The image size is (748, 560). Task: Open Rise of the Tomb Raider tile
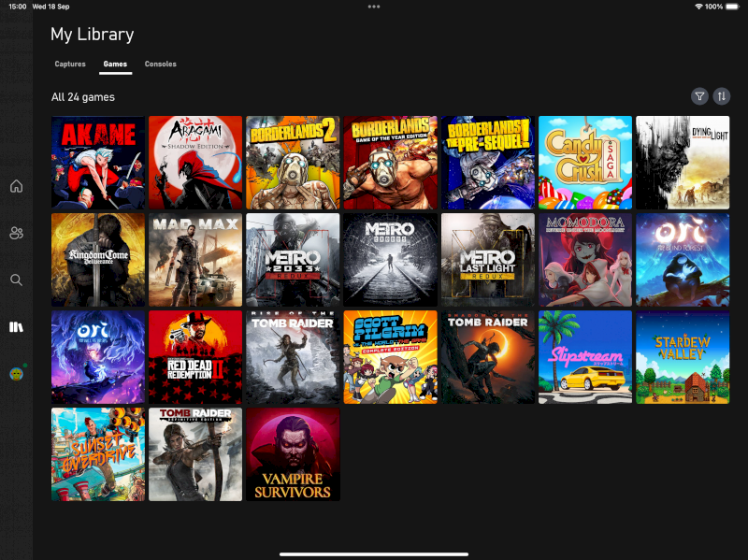click(293, 357)
